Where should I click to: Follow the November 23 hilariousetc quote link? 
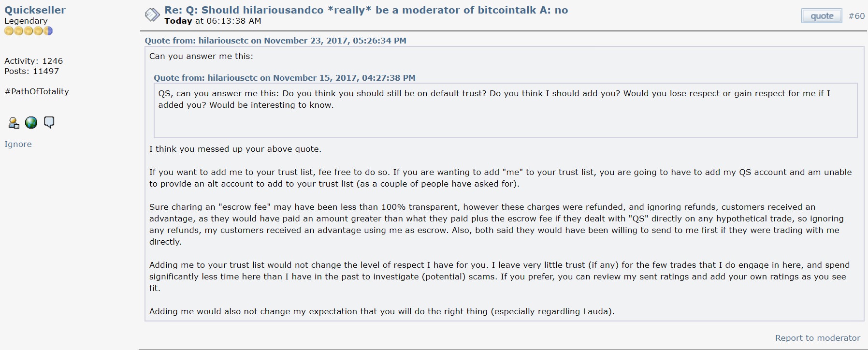275,41
